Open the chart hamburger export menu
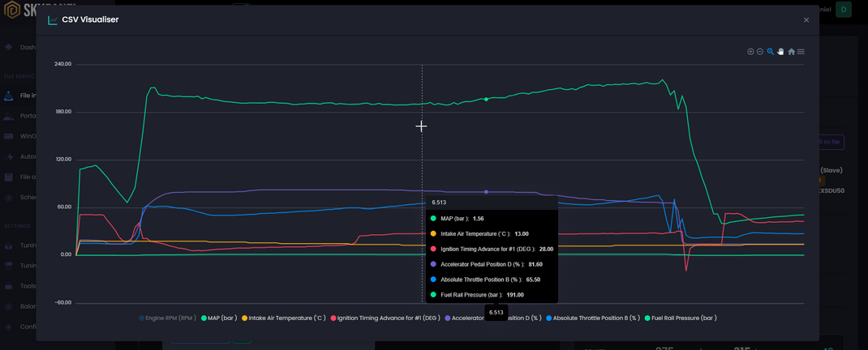868x350 pixels. [x=801, y=52]
